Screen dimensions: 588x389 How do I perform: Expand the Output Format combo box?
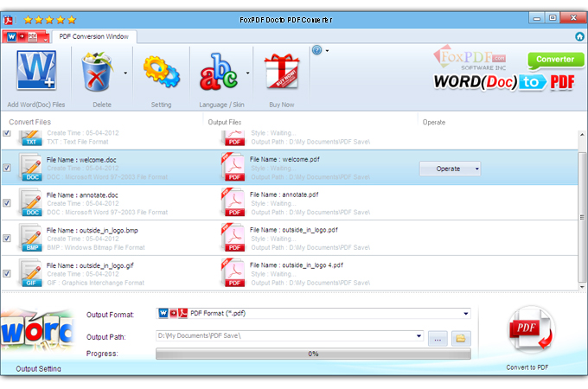tap(466, 313)
